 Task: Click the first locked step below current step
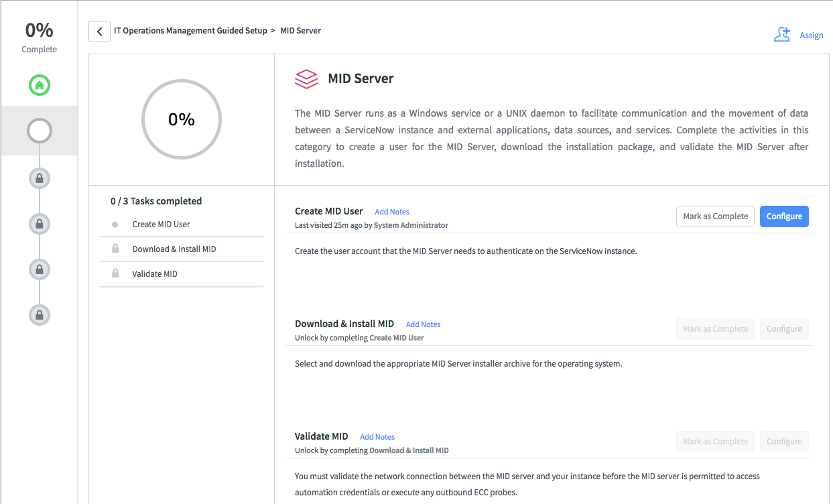pos(40,178)
